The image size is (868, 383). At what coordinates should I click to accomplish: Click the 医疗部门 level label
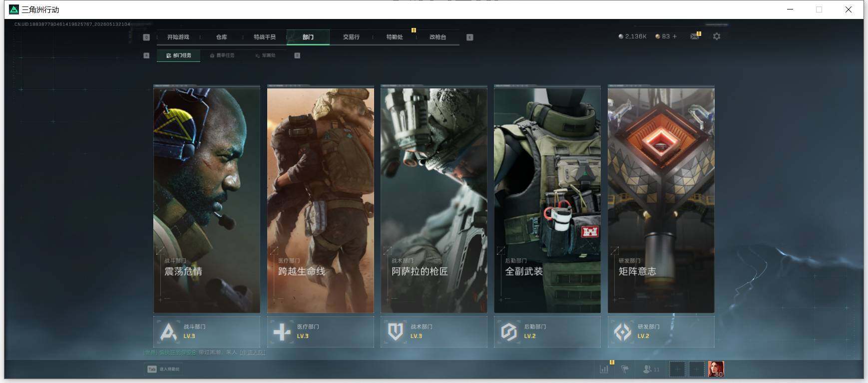click(303, 336)
